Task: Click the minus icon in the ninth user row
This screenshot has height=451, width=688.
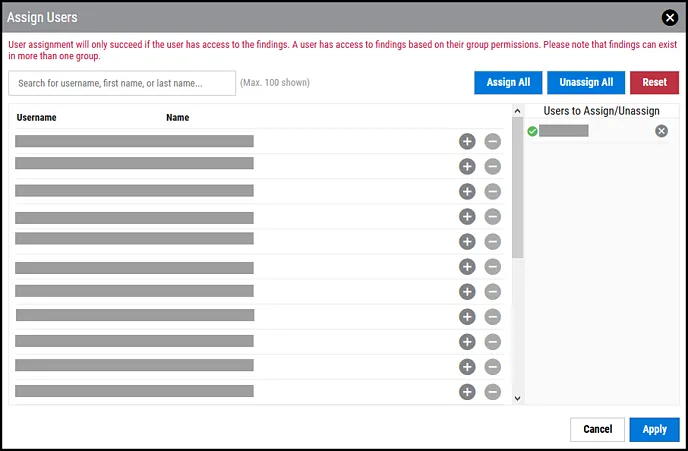Action: (x=492, y=341)
